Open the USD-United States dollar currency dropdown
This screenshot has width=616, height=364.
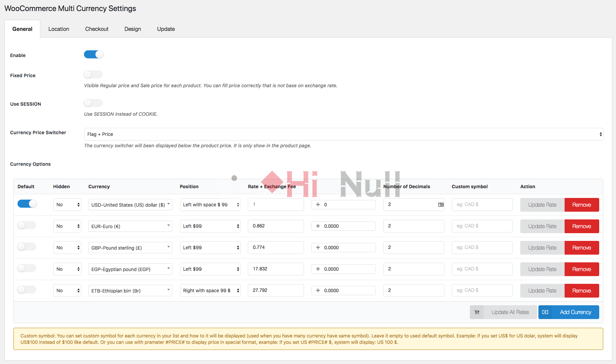130,205
